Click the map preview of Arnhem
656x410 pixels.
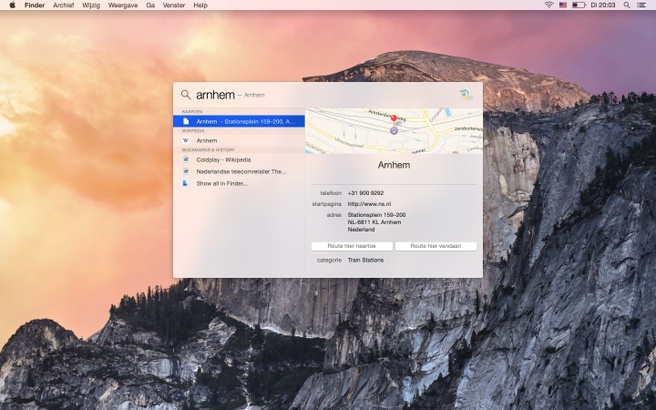coord(394,131)
